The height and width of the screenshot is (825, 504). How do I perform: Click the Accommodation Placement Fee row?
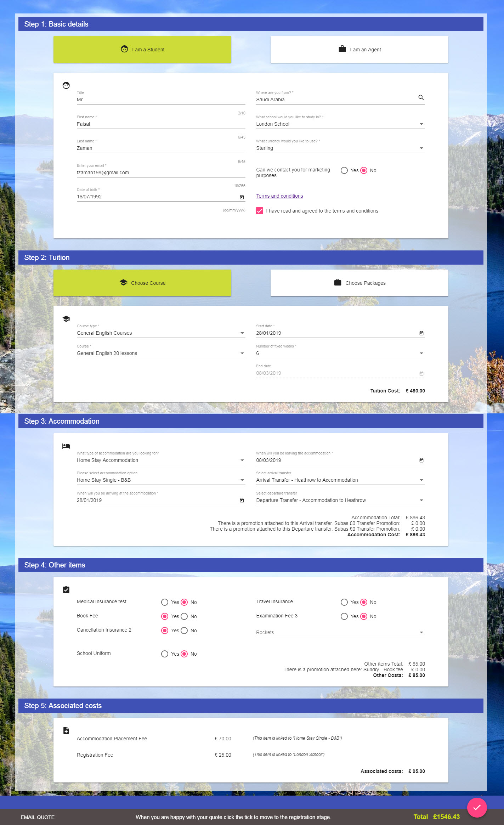coord(209,739)
